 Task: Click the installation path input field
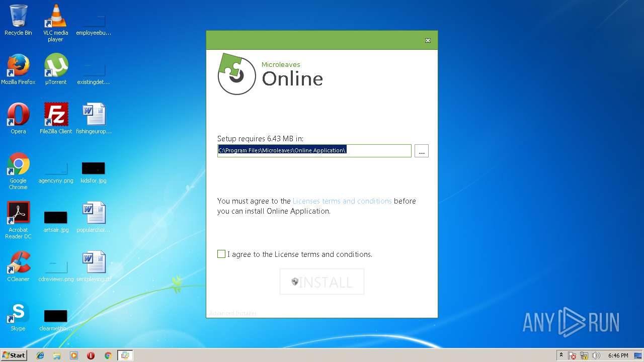click(314, 150)
